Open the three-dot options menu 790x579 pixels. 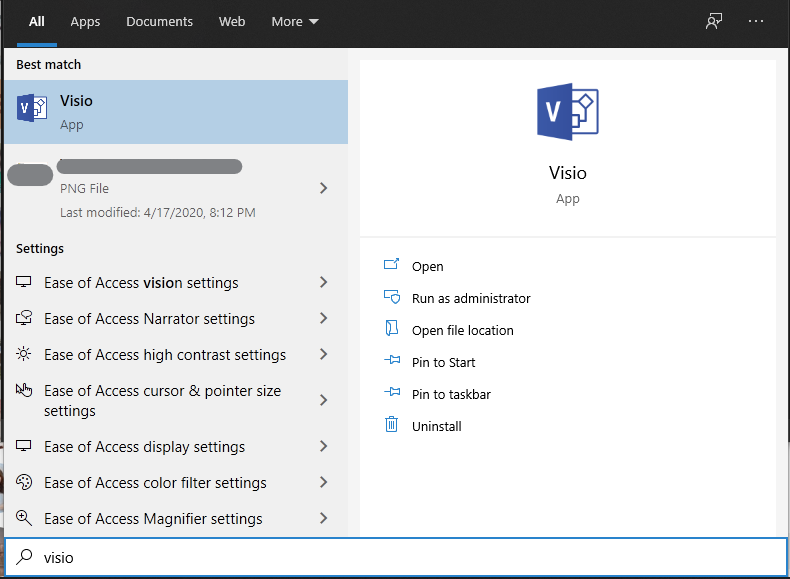coord(755,22)
